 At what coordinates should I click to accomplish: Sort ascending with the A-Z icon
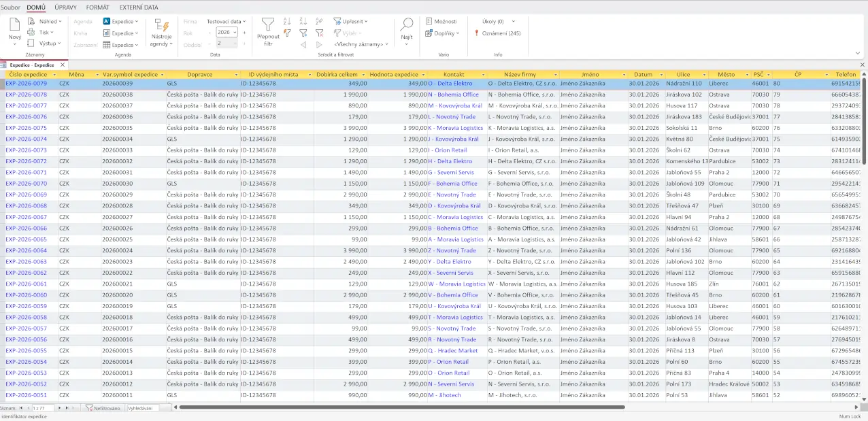point(287,21)
